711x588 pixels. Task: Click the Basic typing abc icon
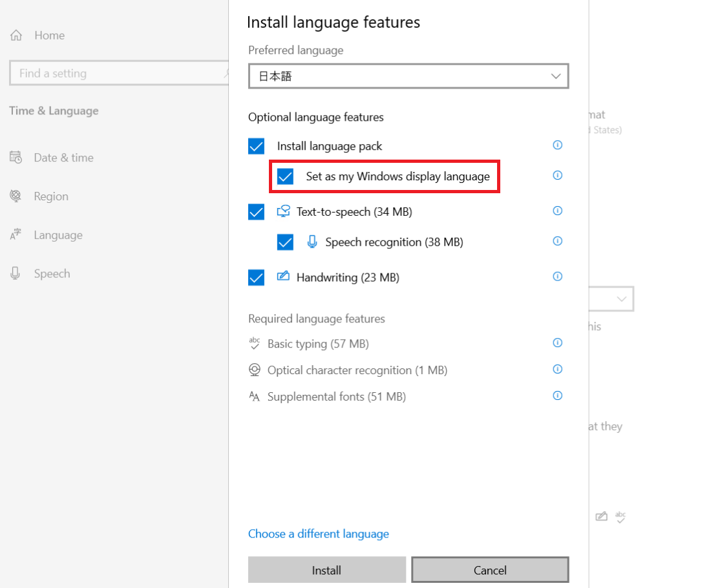pos(255,343)
